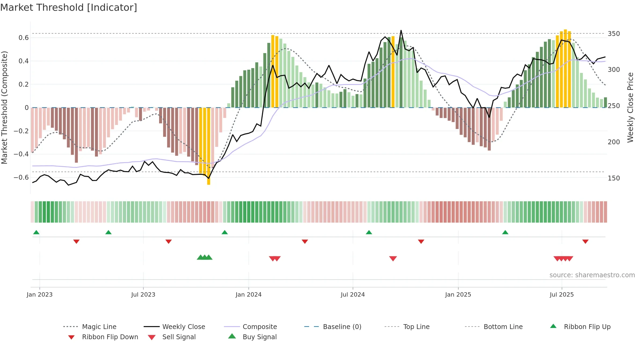644x362 pixels.
Task: Click the Weekly Close peak spike in September 2024
Action: [x=401, y=31]
